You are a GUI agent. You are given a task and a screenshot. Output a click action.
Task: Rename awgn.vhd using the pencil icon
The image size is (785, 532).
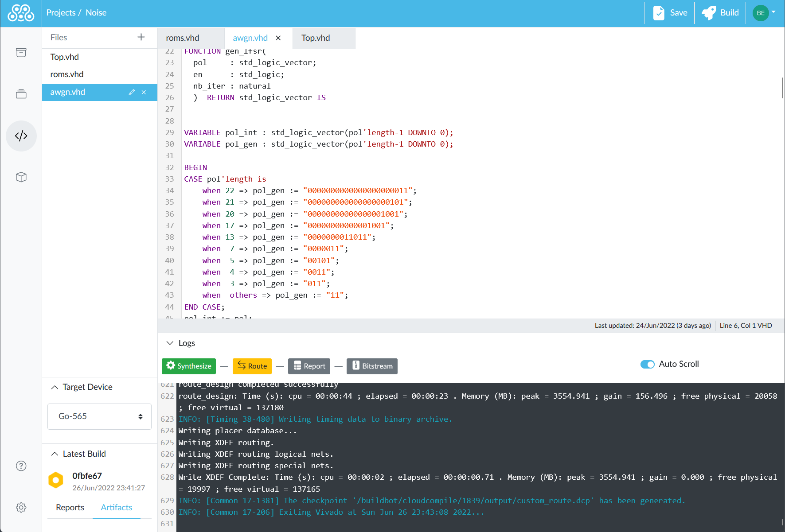(x=132, y=92)
